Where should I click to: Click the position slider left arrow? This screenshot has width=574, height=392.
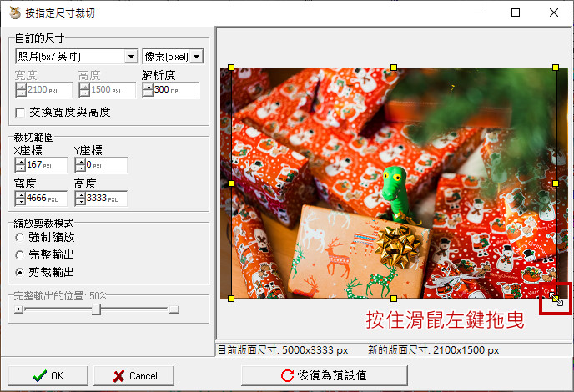[18, 309]
